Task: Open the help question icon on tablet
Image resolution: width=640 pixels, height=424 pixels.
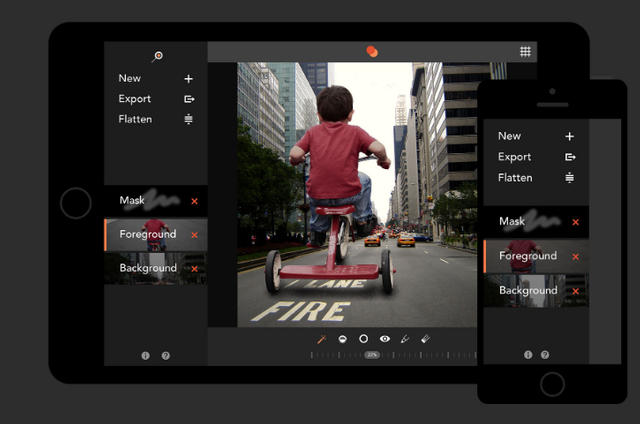Action: pyautogui.click(x=165, y=356)
